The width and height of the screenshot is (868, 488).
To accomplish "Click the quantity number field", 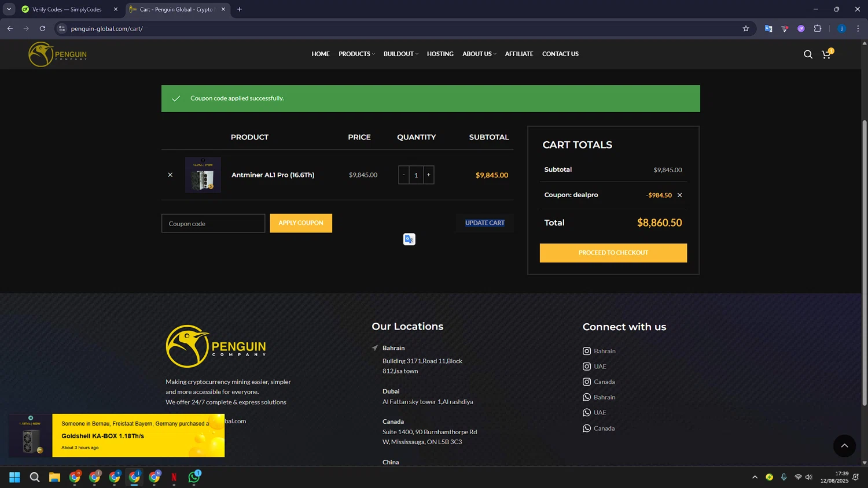I will point(416,175).
